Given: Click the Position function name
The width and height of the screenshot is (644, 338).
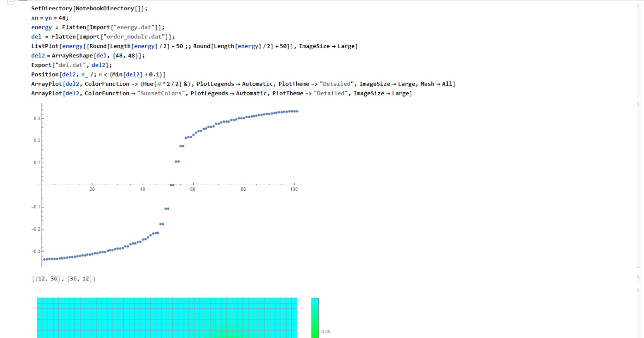Looking at the screenshot, I should tap(45, 74).
